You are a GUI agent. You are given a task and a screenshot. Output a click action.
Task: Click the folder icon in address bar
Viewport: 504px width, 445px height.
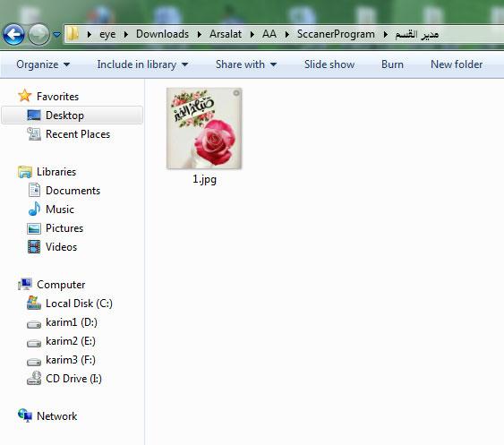(73, 33)
